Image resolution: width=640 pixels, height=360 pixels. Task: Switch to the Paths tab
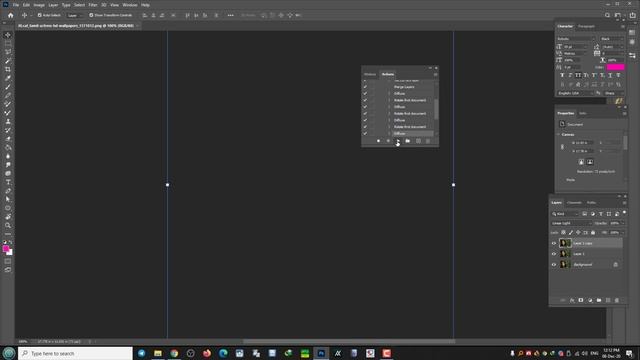point(591,202)
